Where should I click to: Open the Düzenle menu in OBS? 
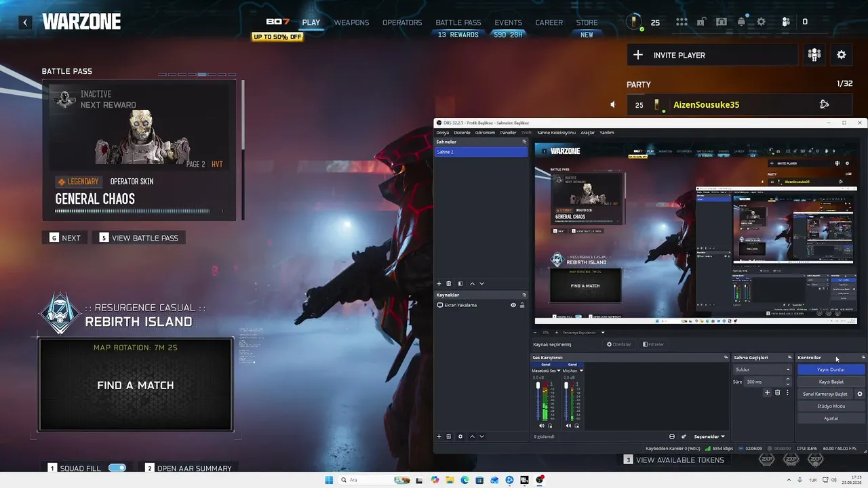(x=462, y=133)
